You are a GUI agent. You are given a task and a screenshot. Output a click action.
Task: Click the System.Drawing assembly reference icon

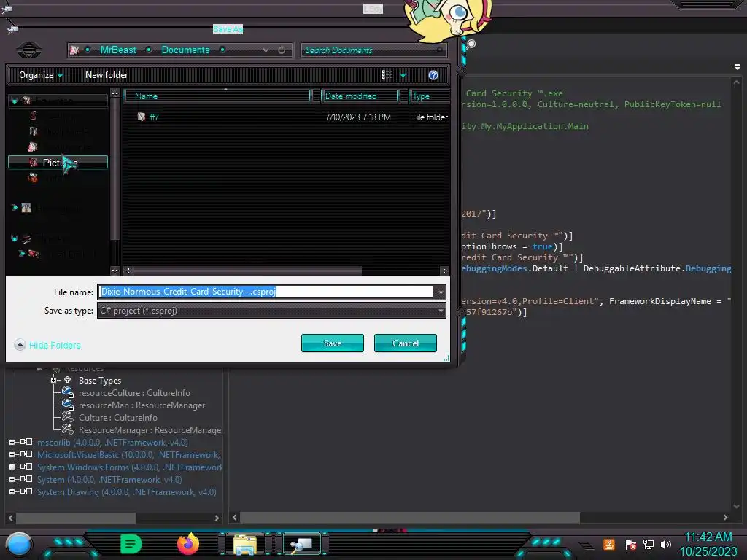[26, 491]
